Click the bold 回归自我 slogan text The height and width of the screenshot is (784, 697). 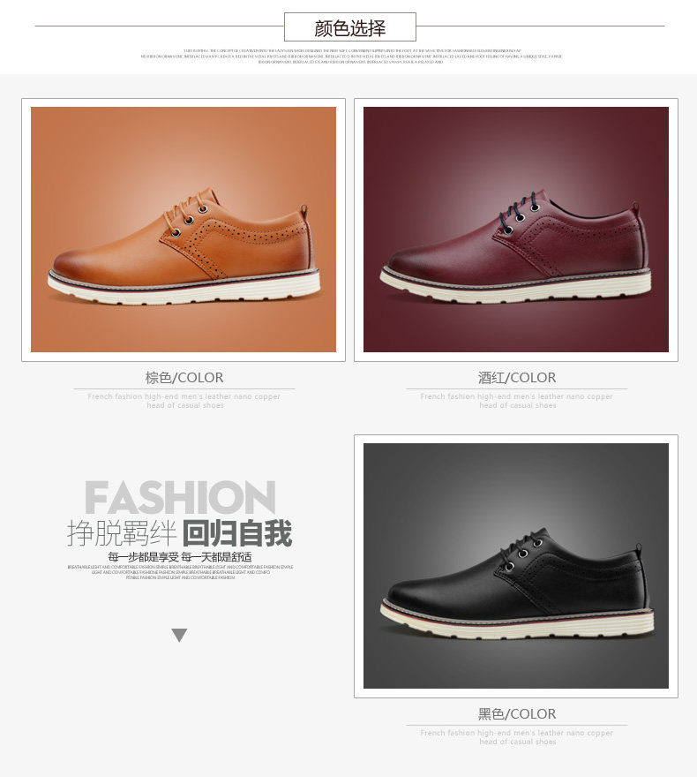click(237, 533)
